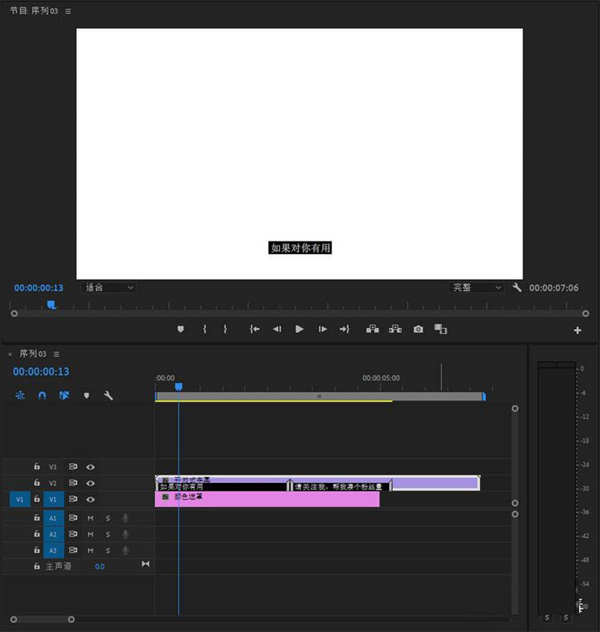Toggle the timeline Snap magnet icon
This screenshot has height=632, width=600.
42,395
